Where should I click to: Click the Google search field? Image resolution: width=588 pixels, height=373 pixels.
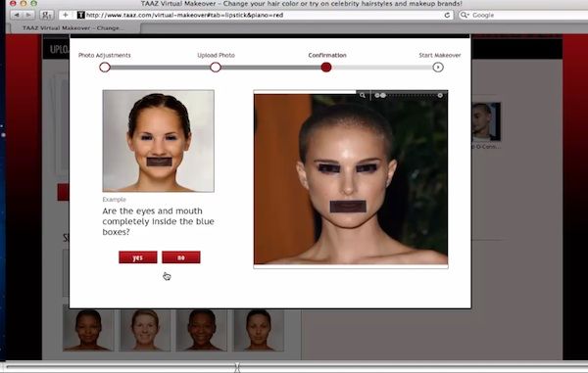click(523, 15)
